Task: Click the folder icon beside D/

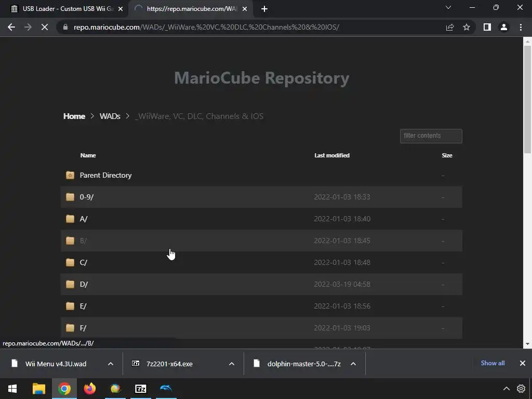Action: pyautogui.click(x=70, y=284)
